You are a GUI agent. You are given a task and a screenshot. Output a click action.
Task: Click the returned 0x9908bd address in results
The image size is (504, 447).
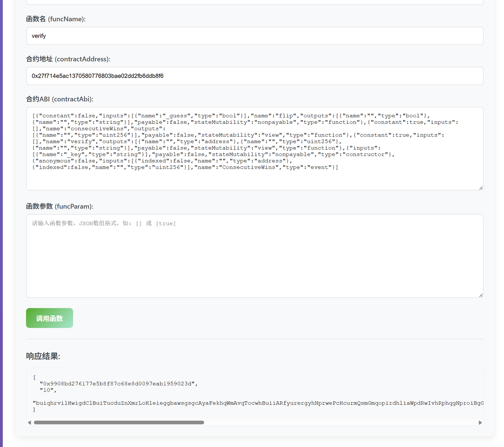click(118, 384)
